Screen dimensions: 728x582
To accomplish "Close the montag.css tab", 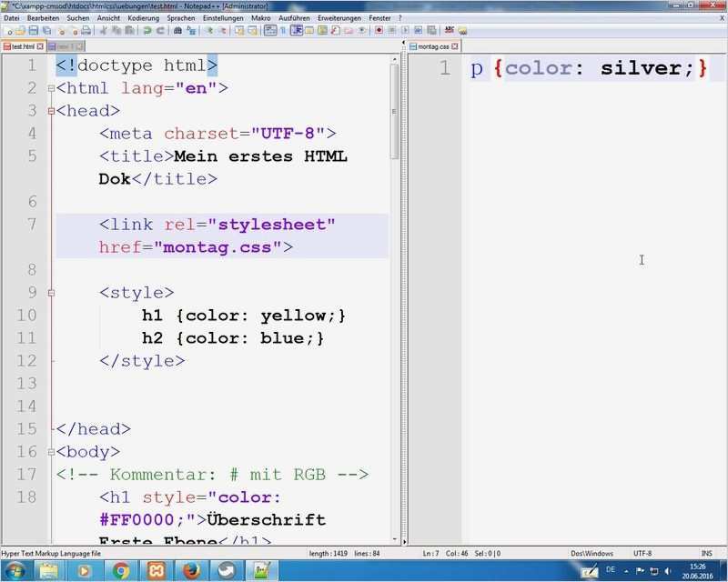I will [455, 46].
